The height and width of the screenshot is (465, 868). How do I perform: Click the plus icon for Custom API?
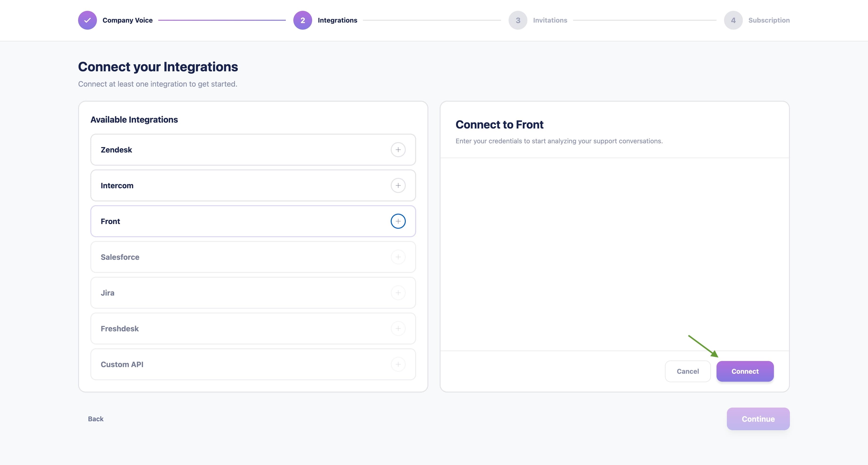click(x=399, y=364)
